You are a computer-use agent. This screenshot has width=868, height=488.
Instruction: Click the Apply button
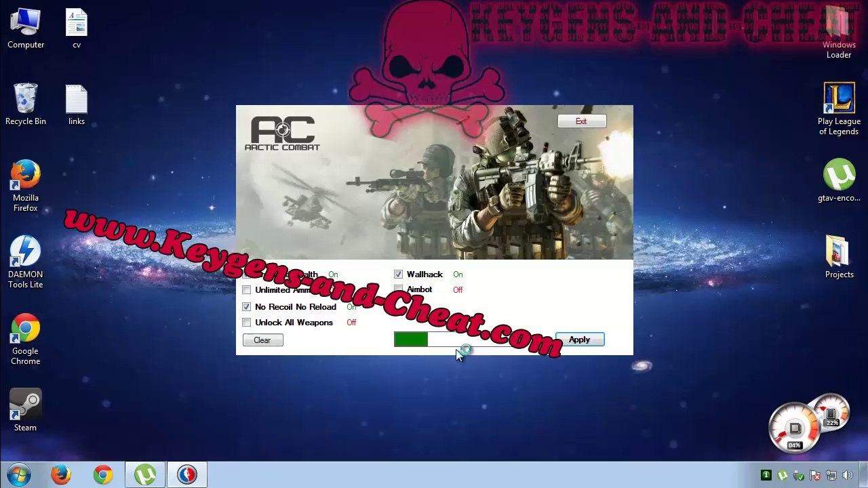point(579,340)
